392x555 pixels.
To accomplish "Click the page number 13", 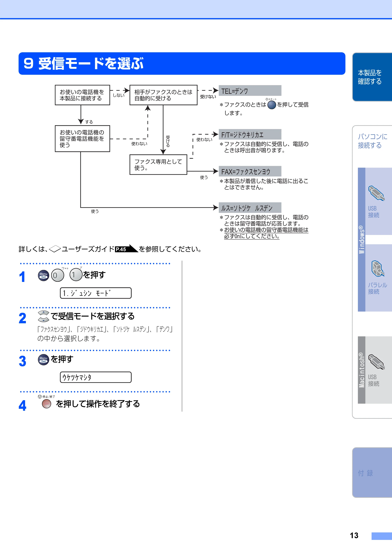I will click(354, 535).
